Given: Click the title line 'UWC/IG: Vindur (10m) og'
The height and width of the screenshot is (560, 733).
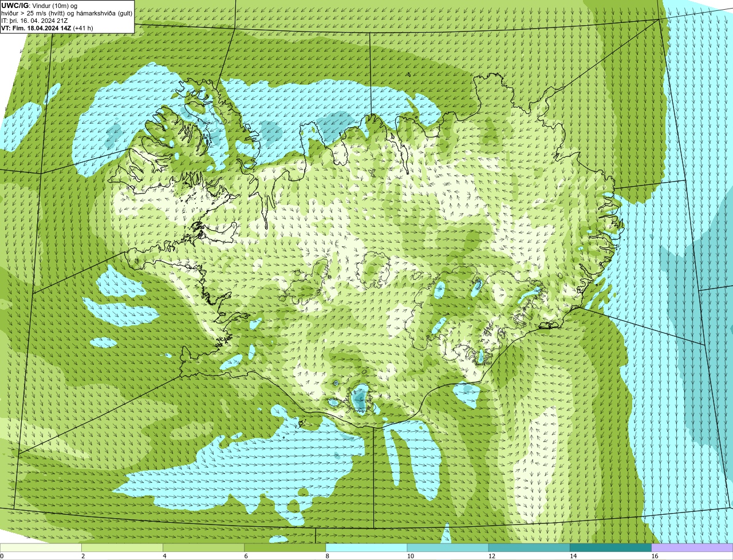Looking at the screenshot, I should pyautogui.click(x=39, y=5).
